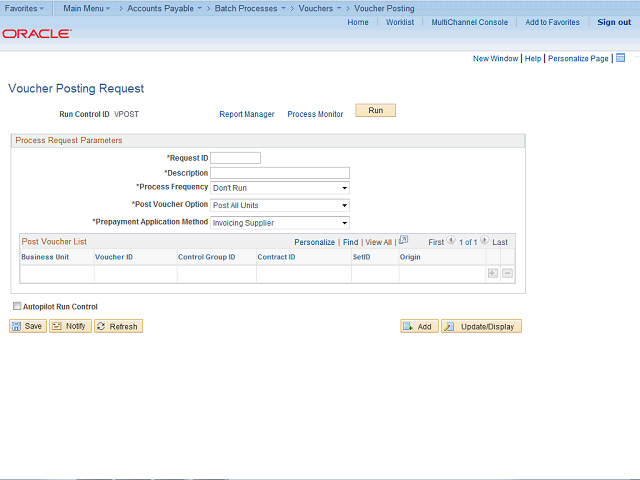Viewport: 640px width, 480px height.
Task: Sort by Origin column header
Action: pyautogui.click(x=410, y=257)
